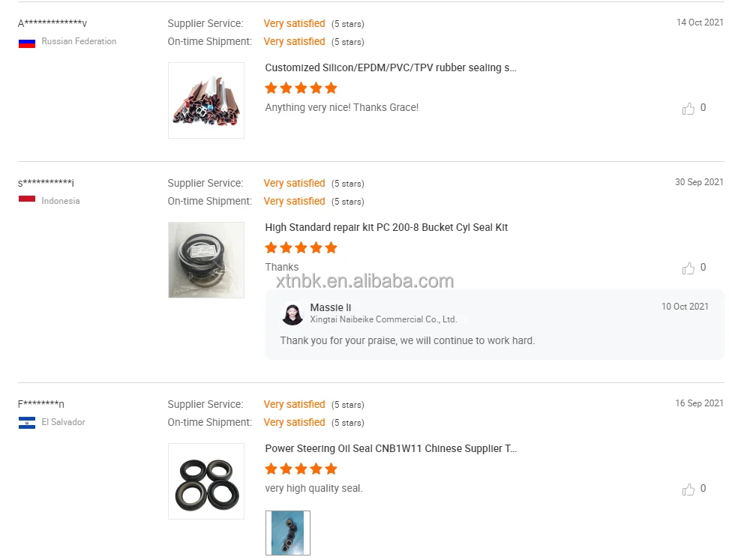Click Xingtai Naibeike Commercial Co., Ltd. name

coord(383,319)
